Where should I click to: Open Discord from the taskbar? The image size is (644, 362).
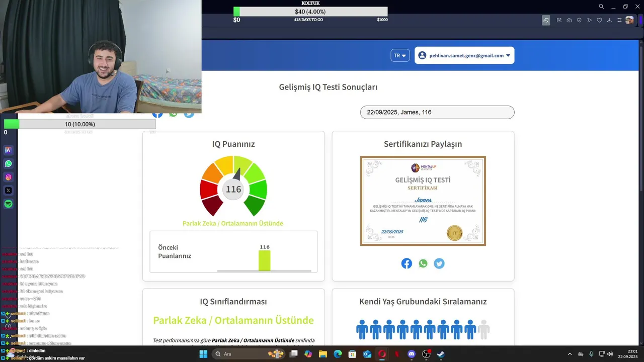point(412,354)
